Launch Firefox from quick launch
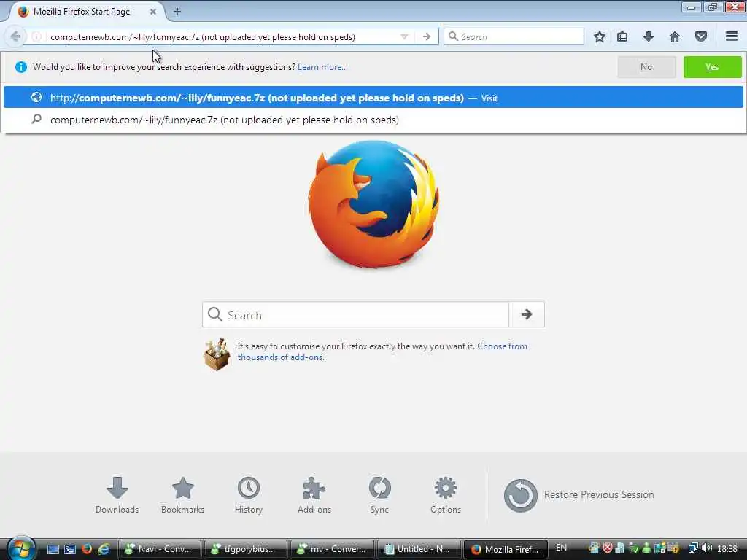The image size is (747, 560). pyautogui.click(x=87, y=549)
